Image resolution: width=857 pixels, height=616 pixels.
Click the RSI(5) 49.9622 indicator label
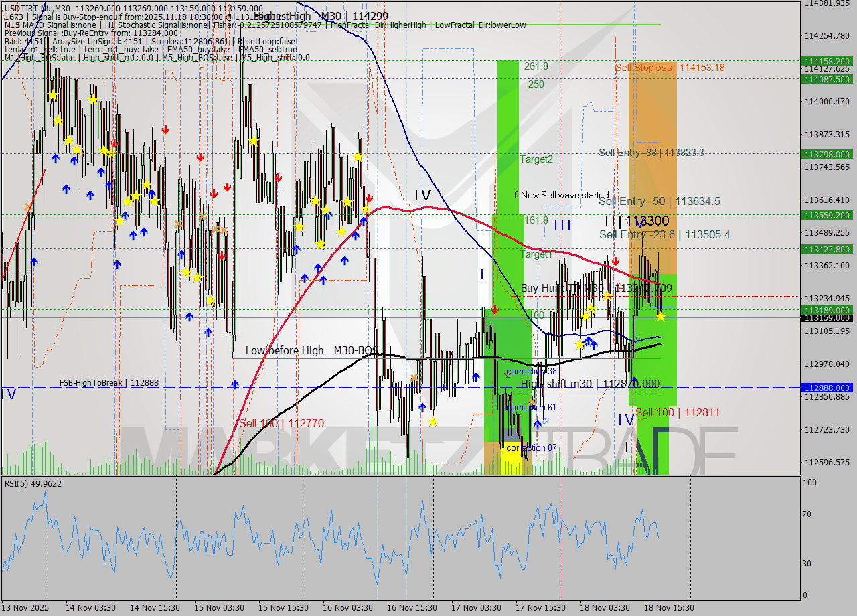[x=32, y=483]
